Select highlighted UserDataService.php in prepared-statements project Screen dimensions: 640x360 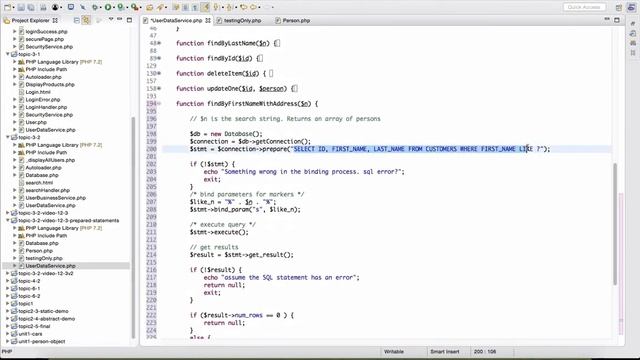51,266
